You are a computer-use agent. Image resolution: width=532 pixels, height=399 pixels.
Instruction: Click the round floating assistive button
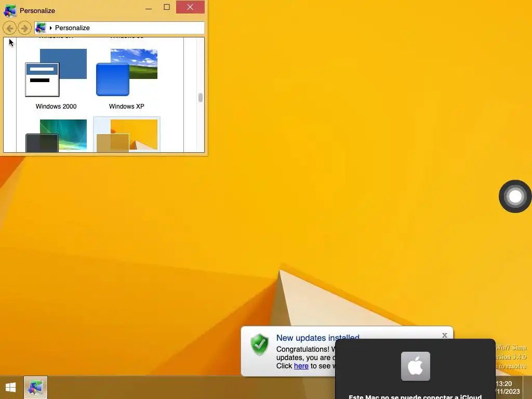[x=515, y=196]
